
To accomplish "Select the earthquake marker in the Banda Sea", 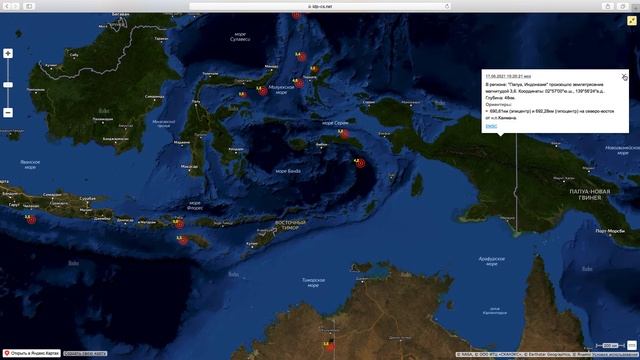I will coord(360,163).
